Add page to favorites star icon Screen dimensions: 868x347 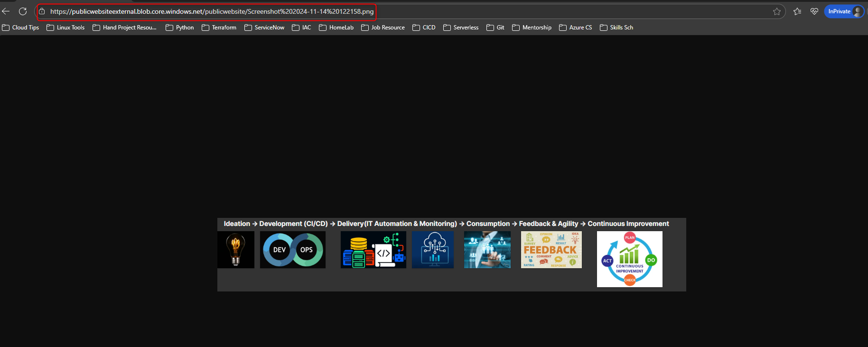pos(777,11)
